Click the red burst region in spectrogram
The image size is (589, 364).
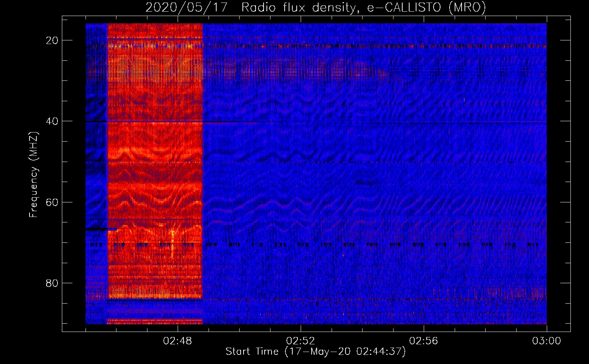pos(155,161)
